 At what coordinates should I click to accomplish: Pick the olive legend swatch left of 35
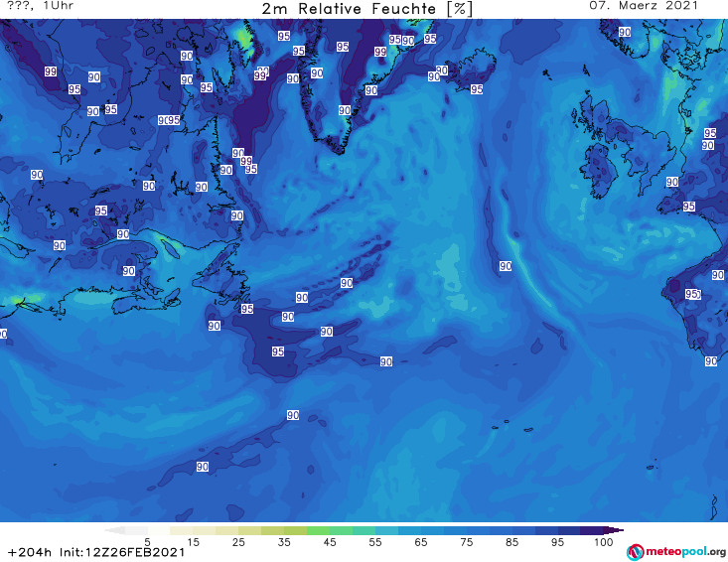272,530
